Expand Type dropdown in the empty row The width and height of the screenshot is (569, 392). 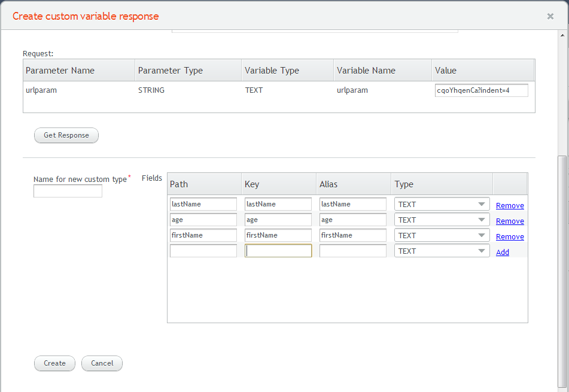click(x=442, y=251)
